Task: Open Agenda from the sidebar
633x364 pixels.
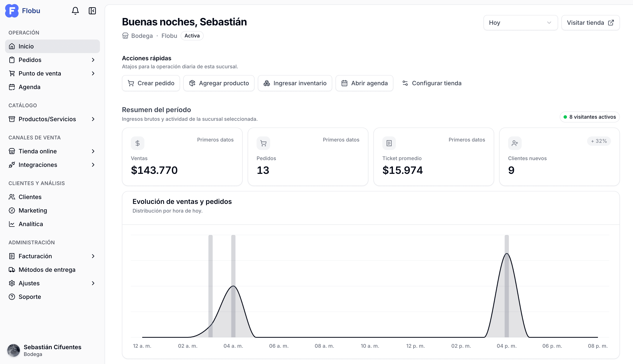Action: point(52,87)
